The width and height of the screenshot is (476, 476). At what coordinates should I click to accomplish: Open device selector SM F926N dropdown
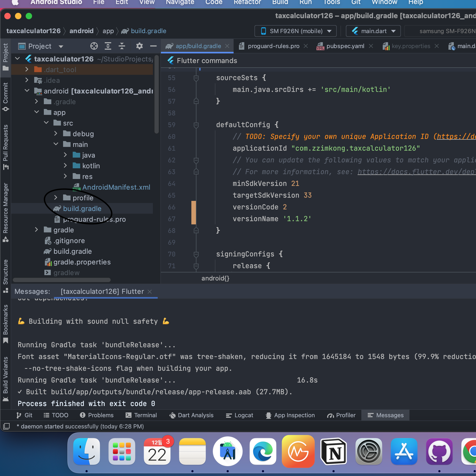coord(296,31)
